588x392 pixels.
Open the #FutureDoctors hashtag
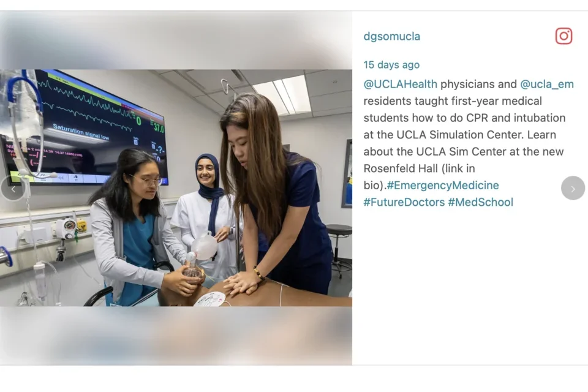404,202
